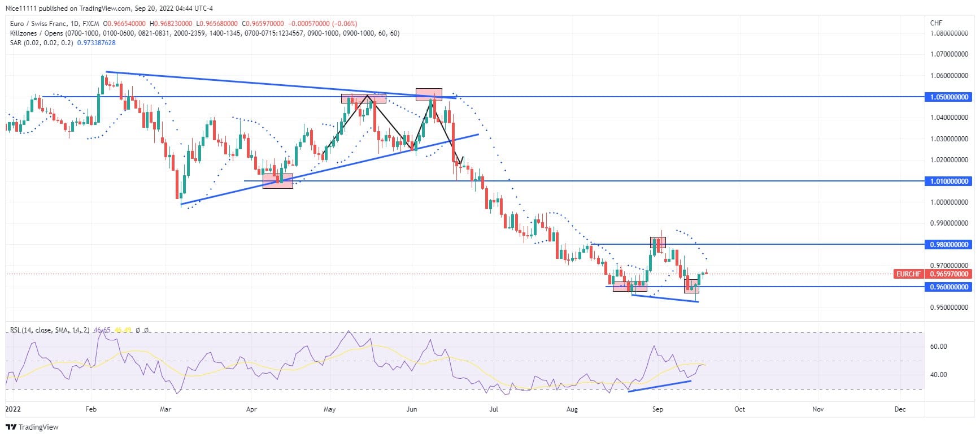
Task: Click the Jul label on the time axis
Action: click(494, 409)
